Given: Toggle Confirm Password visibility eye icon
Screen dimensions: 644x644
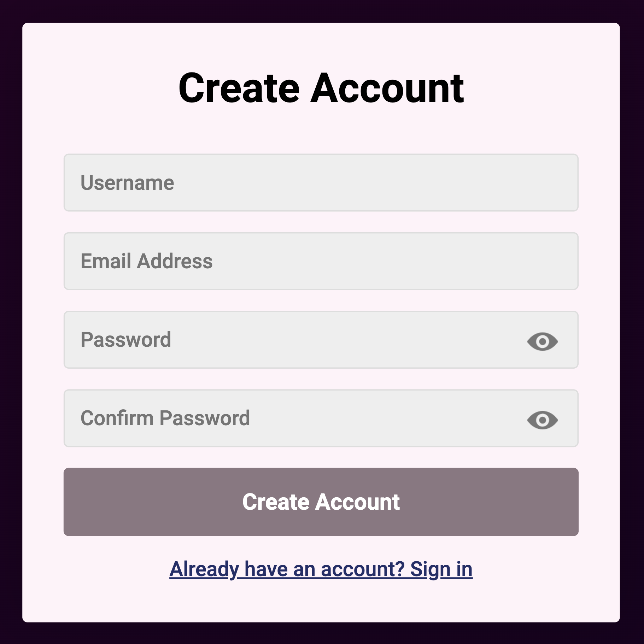Looking at the screenshot, I should 542,420.
